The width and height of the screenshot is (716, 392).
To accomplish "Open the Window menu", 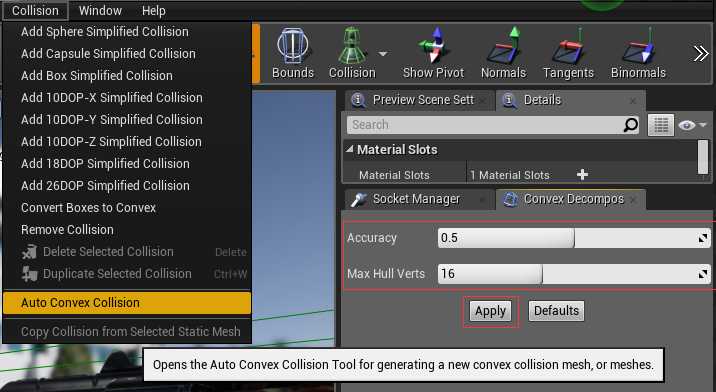I will pyautogui.click(x=100, y=11).
